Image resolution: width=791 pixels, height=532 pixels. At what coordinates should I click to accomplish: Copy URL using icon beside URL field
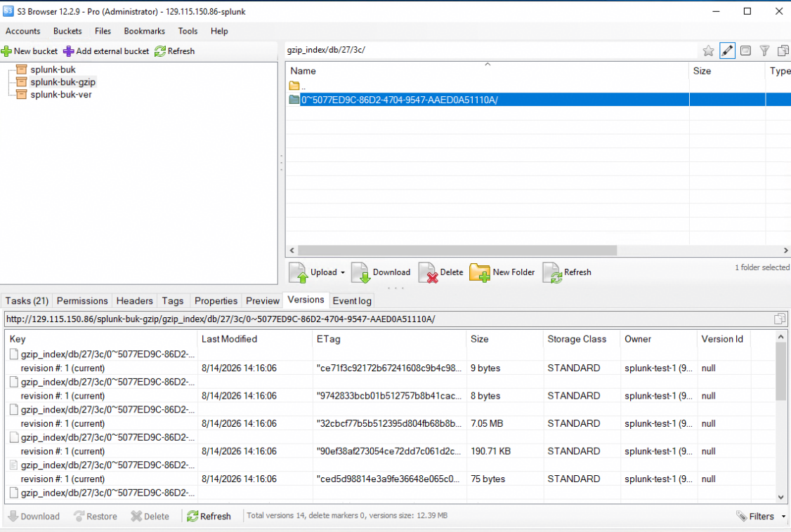point(779,319)
